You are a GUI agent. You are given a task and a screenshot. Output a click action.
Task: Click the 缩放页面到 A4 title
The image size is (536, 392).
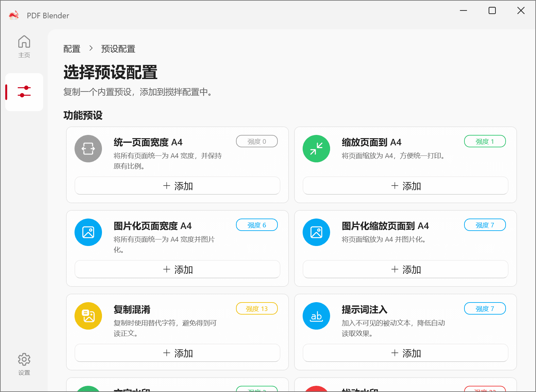click(x=372, y=142)
